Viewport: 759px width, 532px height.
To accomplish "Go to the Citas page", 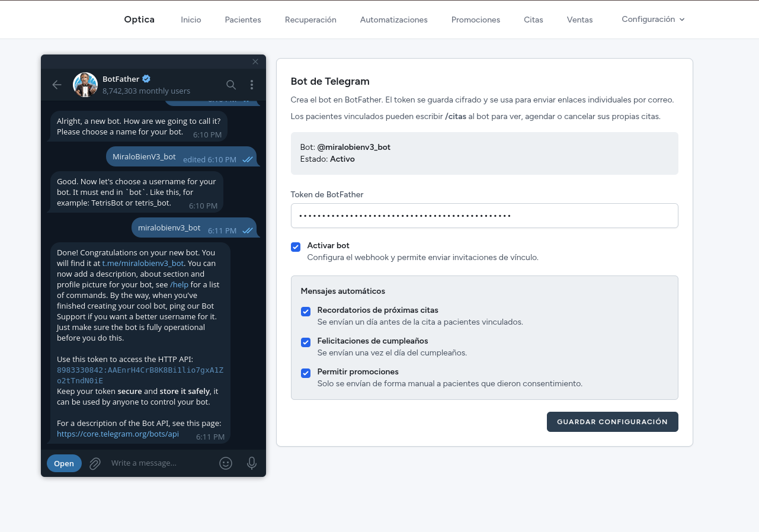I will 533,20.
